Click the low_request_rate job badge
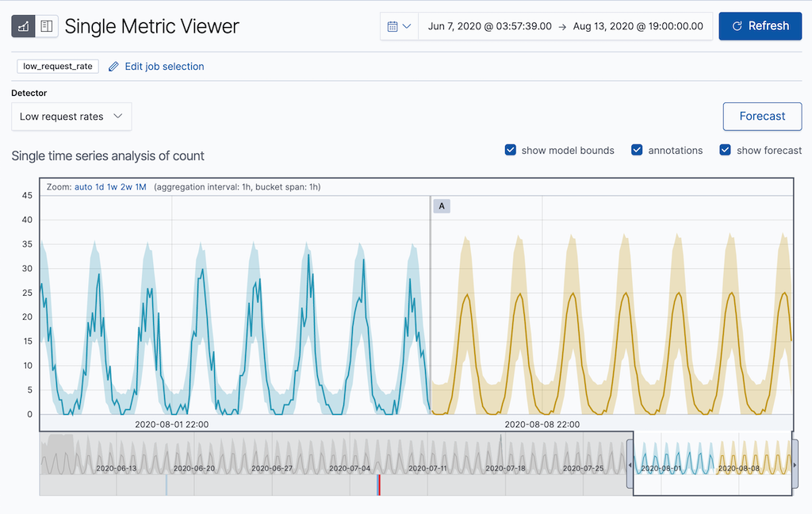This screenshot has height=514, width=812. 56,67
